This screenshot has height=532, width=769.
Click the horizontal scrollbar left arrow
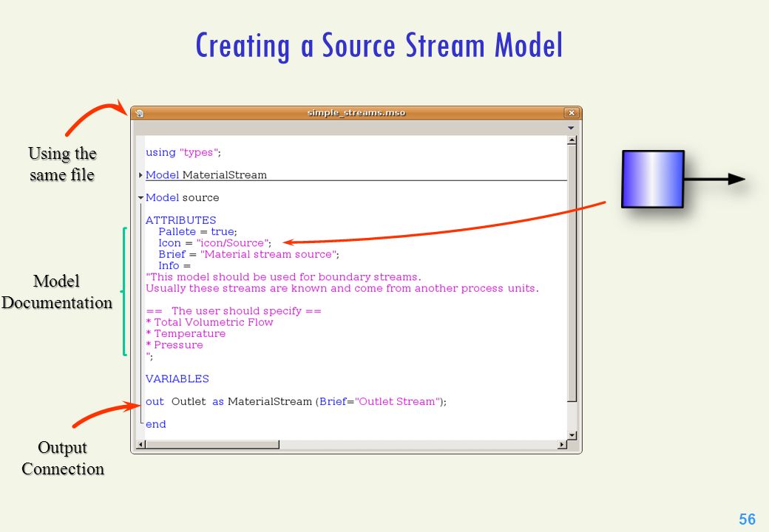click(x=140, y=444)
